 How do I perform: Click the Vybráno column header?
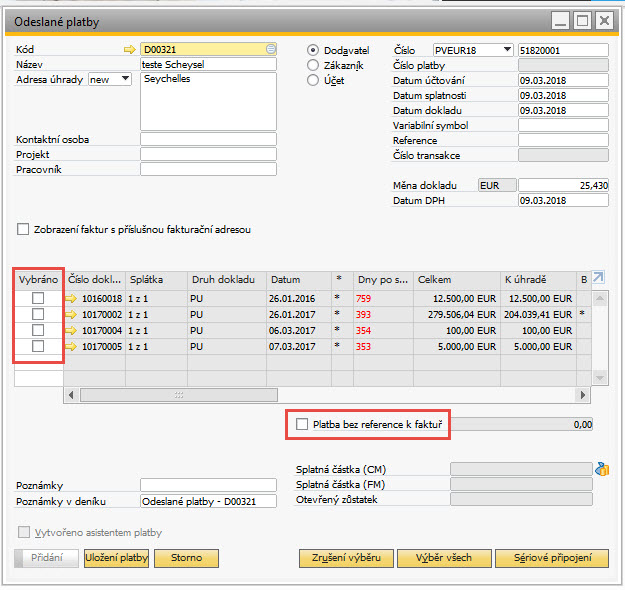pos(39,279)
